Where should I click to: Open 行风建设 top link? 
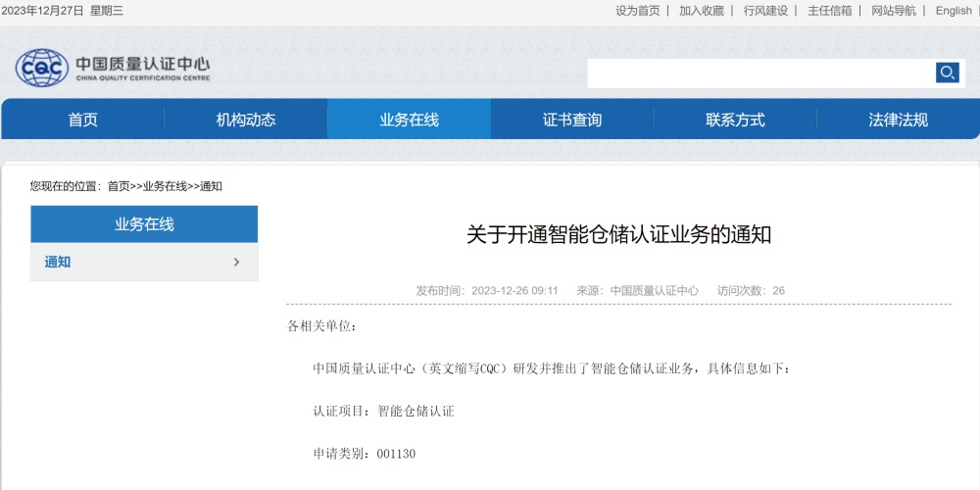pos(765,11)
